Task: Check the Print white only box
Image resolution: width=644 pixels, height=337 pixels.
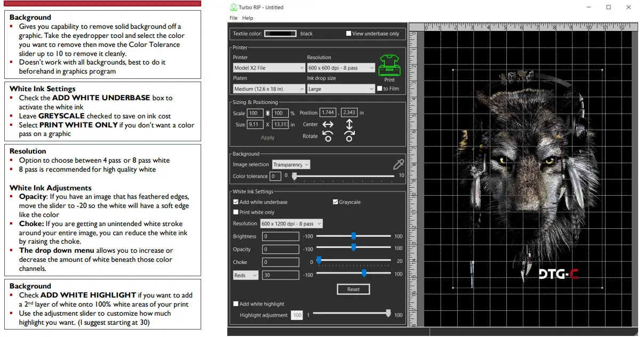Action: point(236,212)
